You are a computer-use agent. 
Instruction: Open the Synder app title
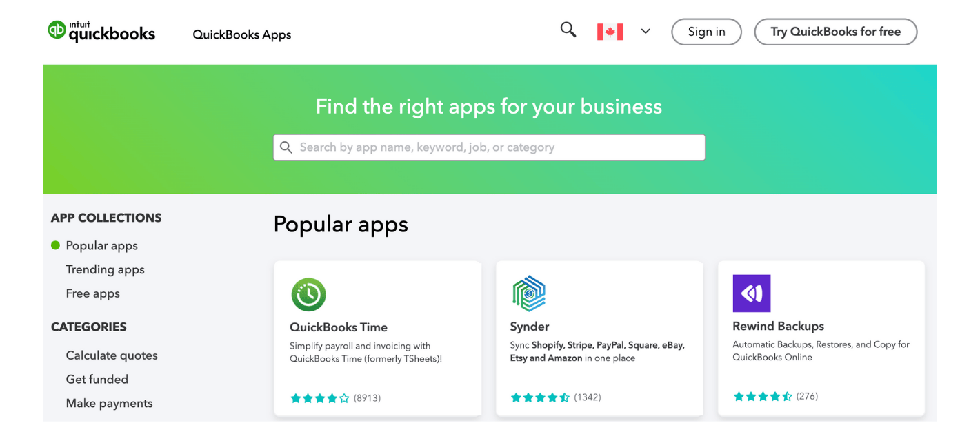pyautogui.click(x=530, y=327)
